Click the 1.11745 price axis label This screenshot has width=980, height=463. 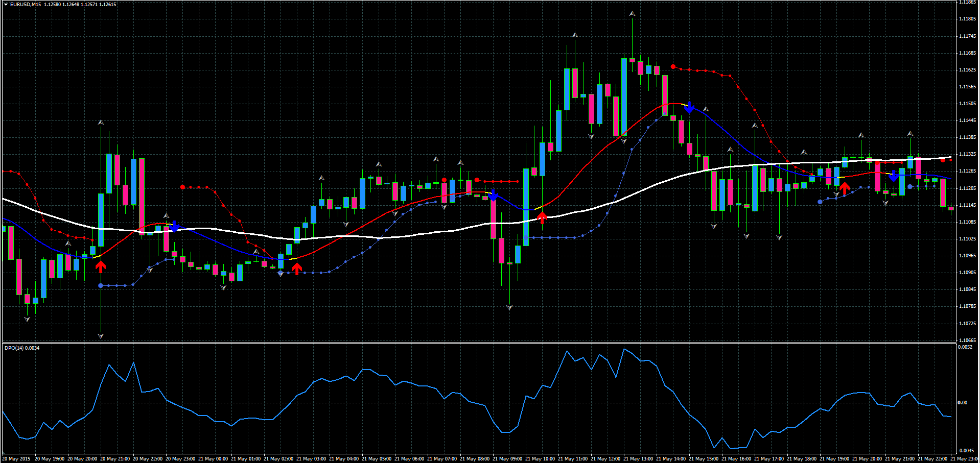967,36
